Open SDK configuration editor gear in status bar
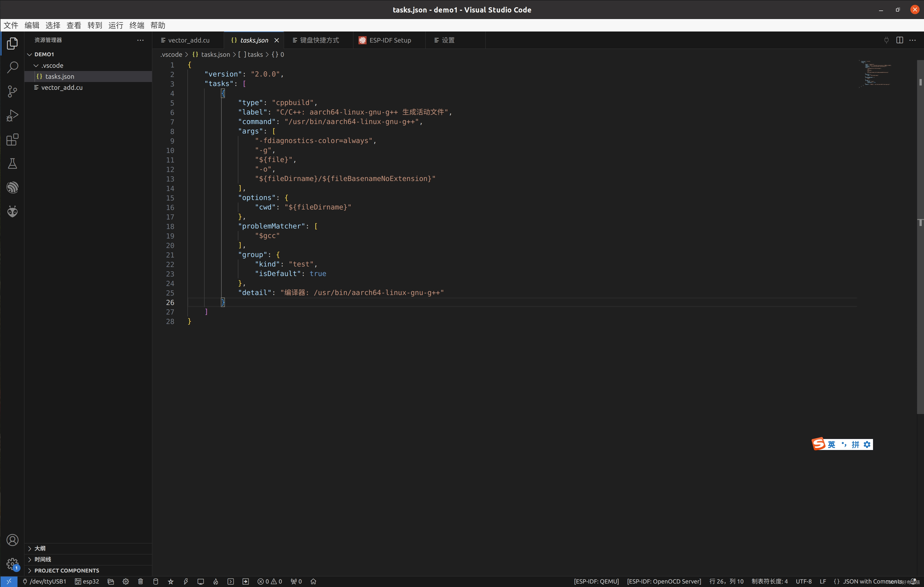 click(x=125, y=581)
